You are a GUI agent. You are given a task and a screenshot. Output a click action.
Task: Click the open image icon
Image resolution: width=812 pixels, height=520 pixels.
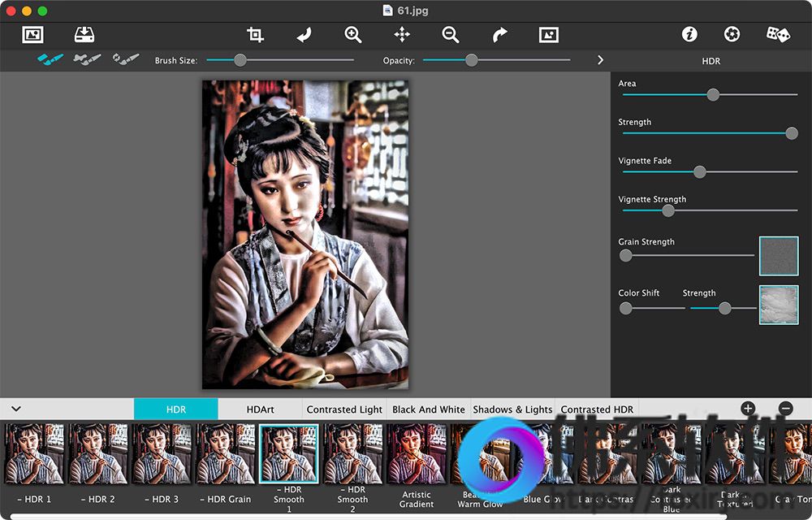click(x=32, y=35)
